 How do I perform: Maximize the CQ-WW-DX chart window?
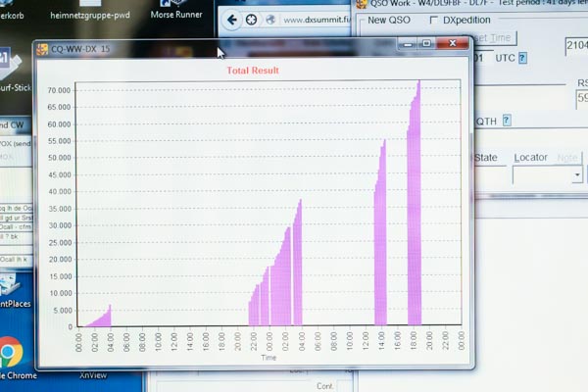pos(426,44)
